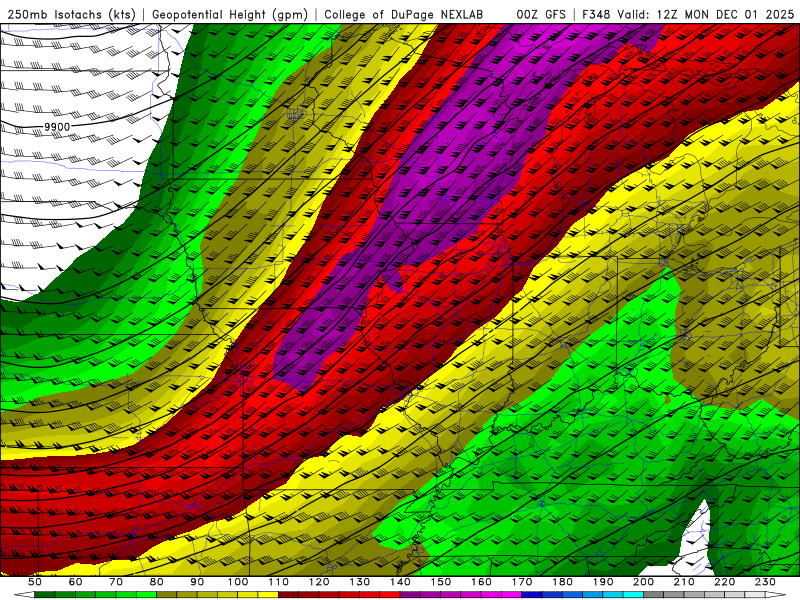The width and height of the screenshot is (800, 600).
Task: Click the dark blue swatch starting at 170
Action: click(x=532, y=595)
